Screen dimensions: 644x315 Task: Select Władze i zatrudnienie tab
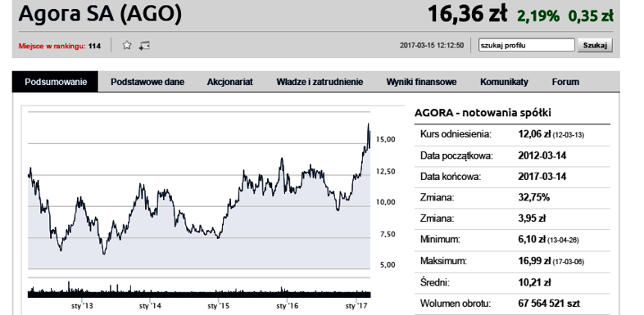click(320, 82)
